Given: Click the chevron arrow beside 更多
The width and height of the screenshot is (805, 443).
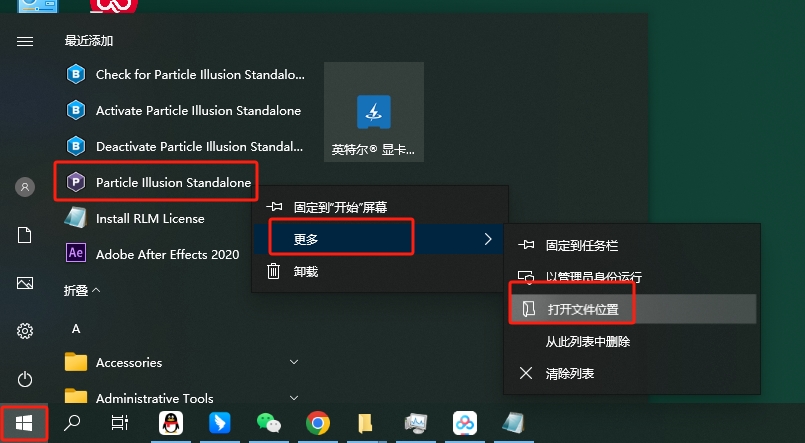Looking at the screenshot, I should (x=488, y=239).
